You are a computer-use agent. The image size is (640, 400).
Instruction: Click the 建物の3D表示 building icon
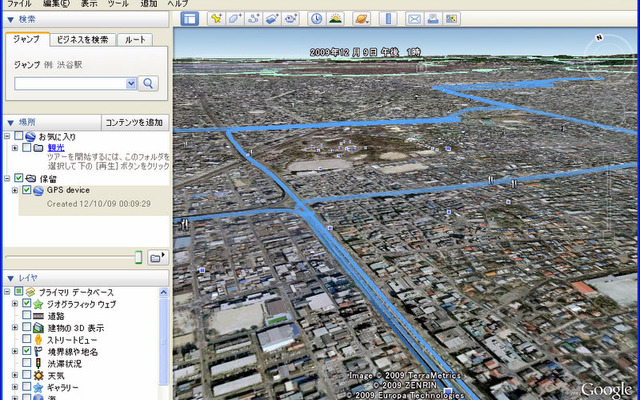pos(38,328)
